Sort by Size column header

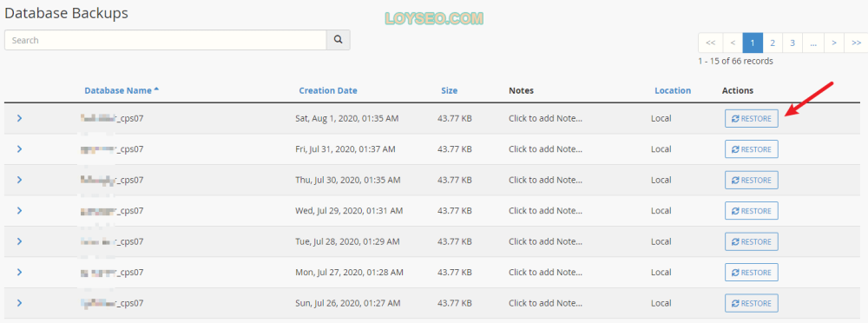(449, 90)
